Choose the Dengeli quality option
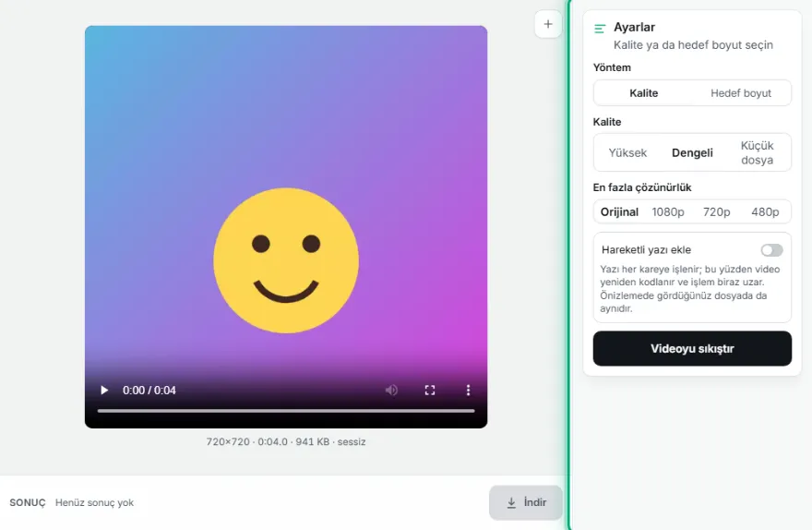Image resolution: width=812 pixels, height=530 pixels. click(x=692, y=153)
